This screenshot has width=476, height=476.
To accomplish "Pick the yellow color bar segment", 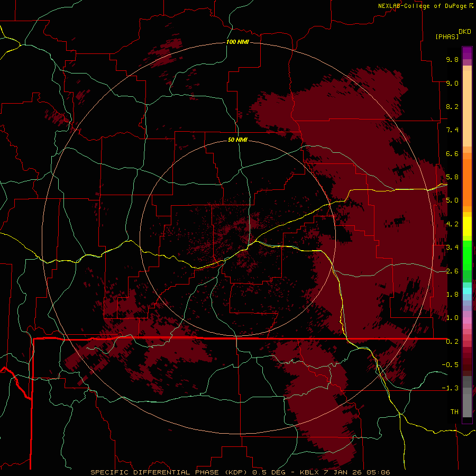I will click(467, 226).
